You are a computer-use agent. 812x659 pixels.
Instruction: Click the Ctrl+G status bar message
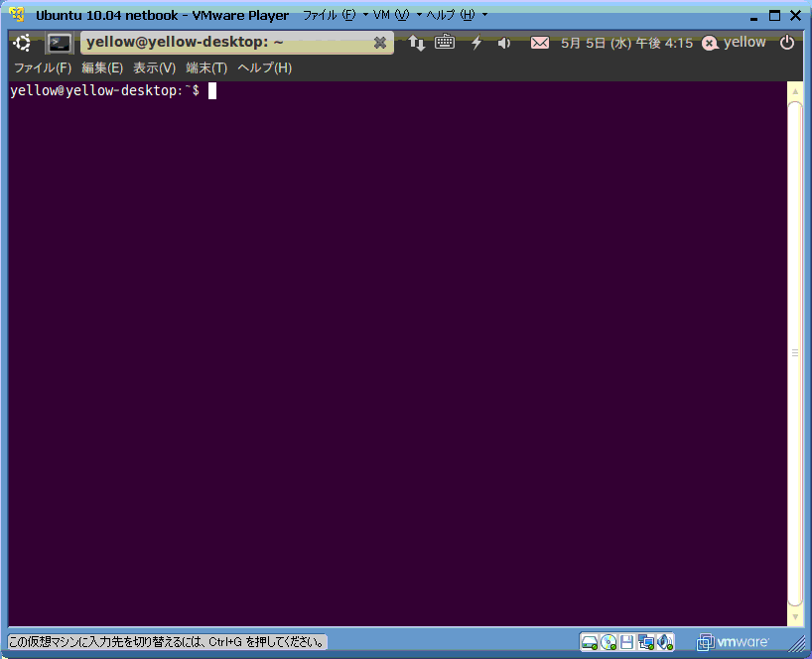tap(167, 642)
